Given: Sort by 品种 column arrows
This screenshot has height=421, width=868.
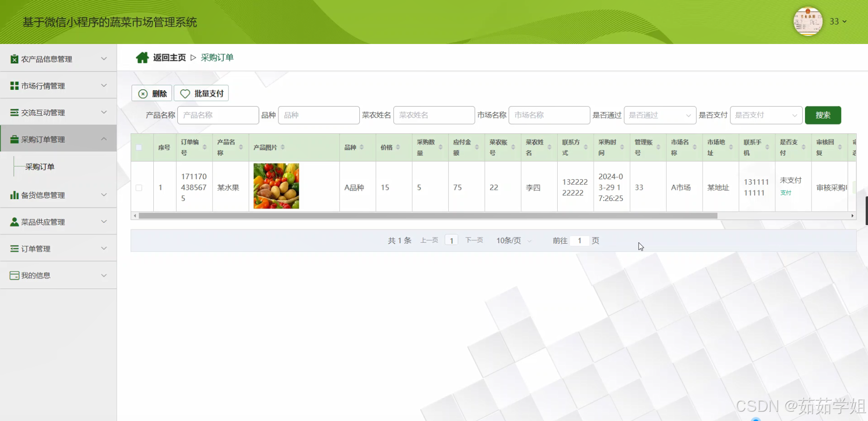Looking at the screenshot, I should pos(362,147).
